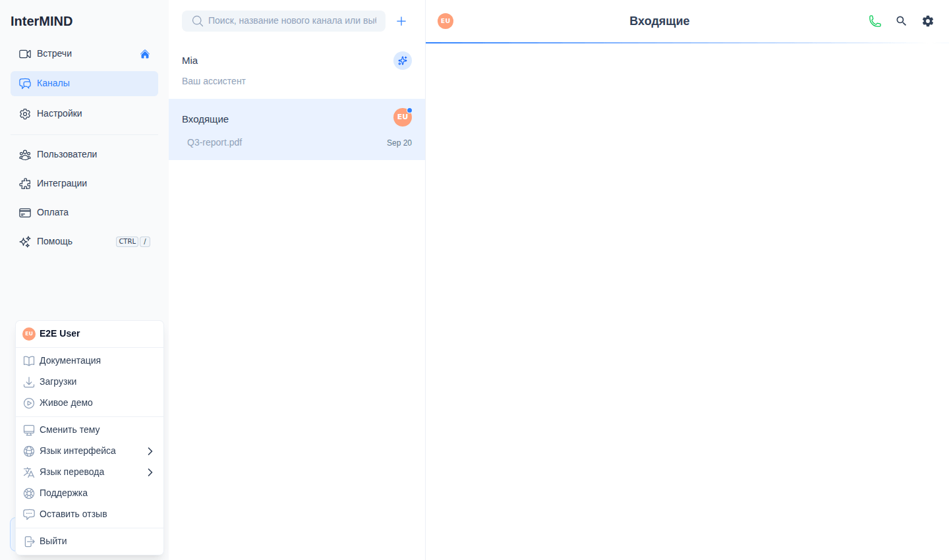Click the plus icon to add channel

pos(401,21)
